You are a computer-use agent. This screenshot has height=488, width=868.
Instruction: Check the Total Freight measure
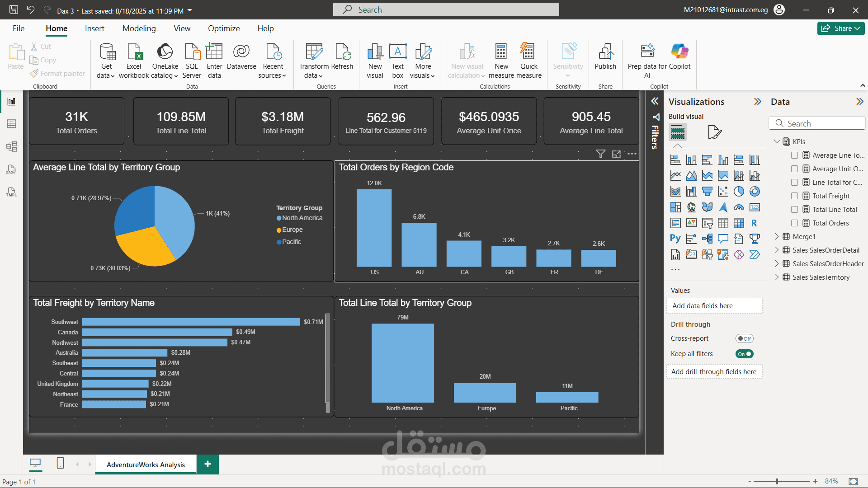click(794, 196)
